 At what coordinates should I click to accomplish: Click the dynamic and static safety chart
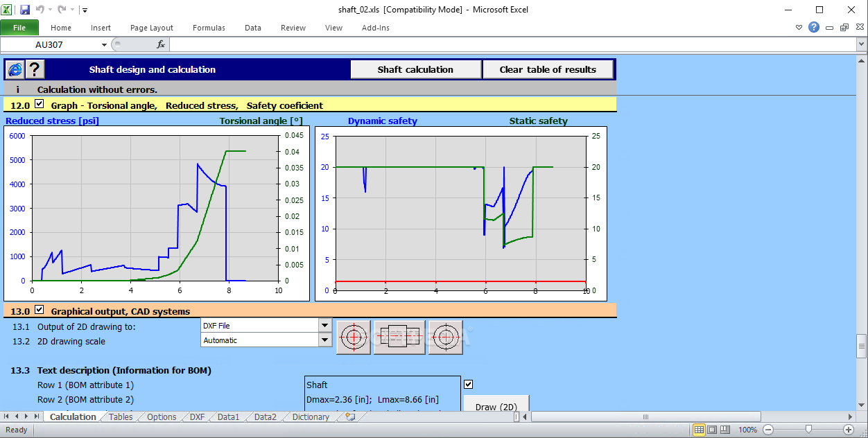click(461, 213)
